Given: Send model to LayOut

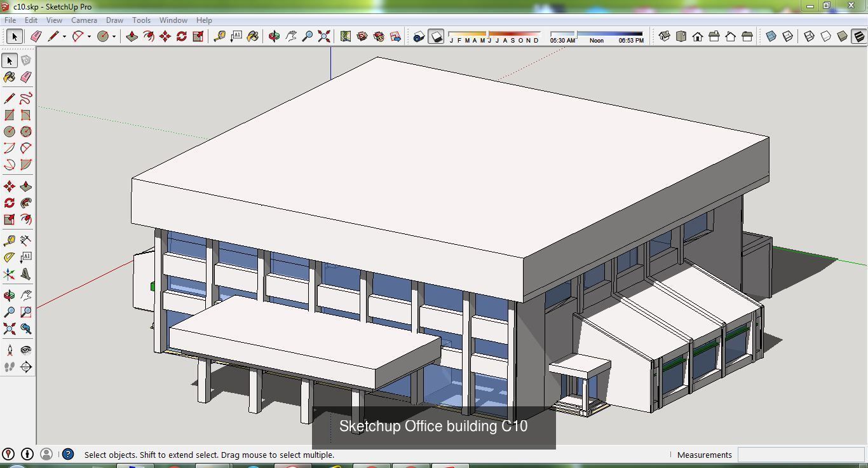Looking at the screenshot, I should pyautogui.click(x=395, y=36).
